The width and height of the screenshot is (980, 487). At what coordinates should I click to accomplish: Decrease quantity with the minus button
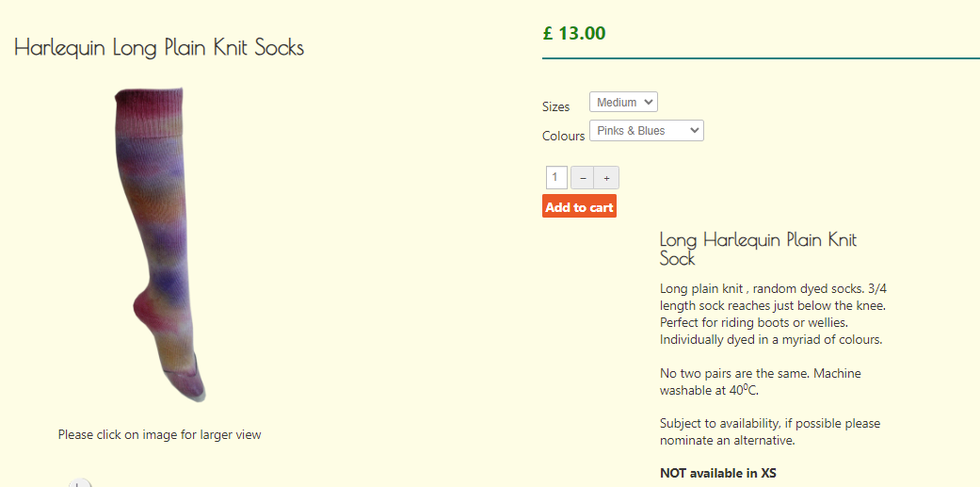click(583, 178)
